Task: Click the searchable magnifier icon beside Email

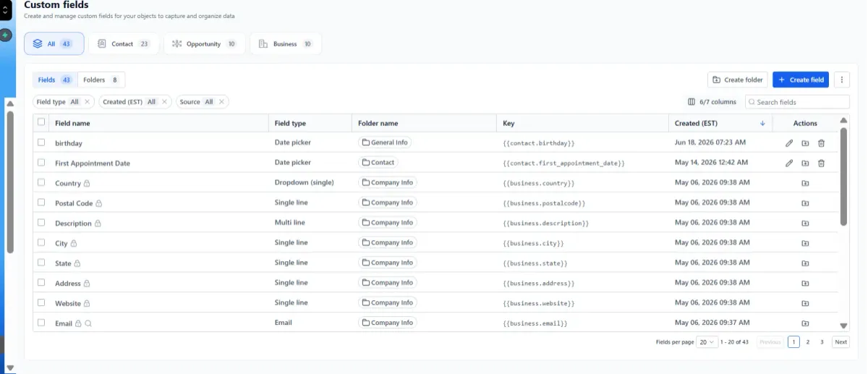Action: (x=88, y=323)
